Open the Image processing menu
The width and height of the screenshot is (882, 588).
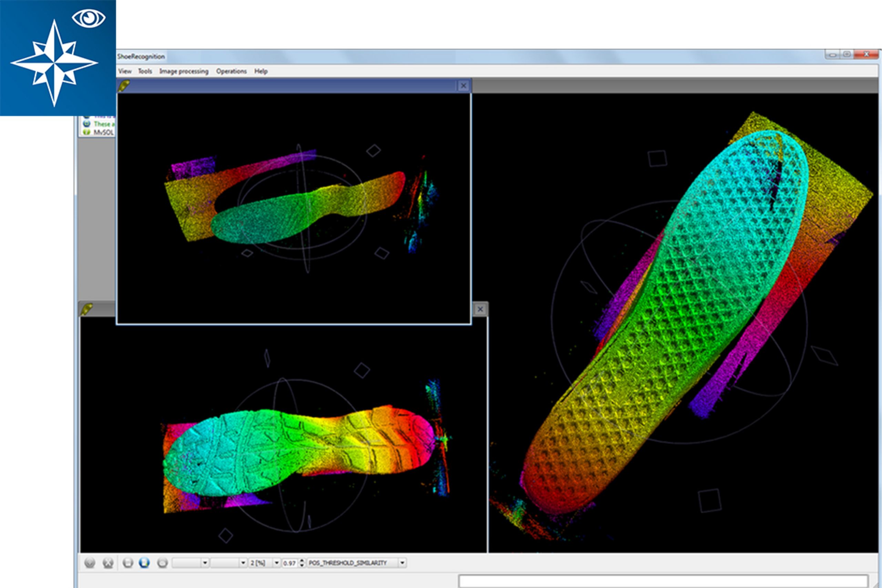184,71
